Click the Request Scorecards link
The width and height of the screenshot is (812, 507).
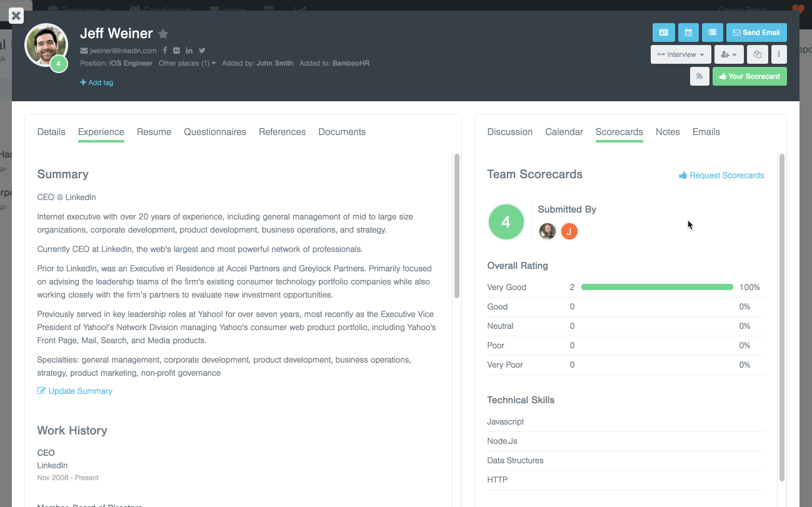click(721, 176)
